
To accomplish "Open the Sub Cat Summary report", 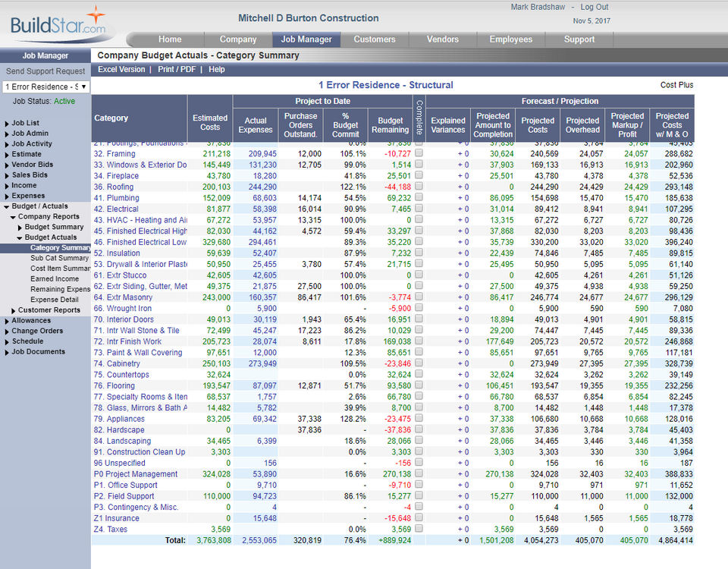I will click(60, 258).
